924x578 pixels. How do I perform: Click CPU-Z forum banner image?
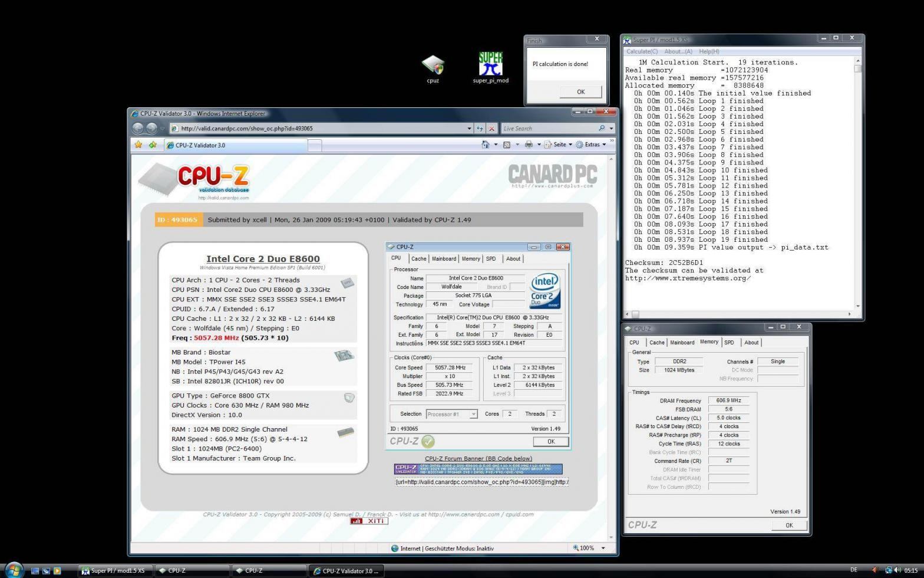[x=478, y=469]
